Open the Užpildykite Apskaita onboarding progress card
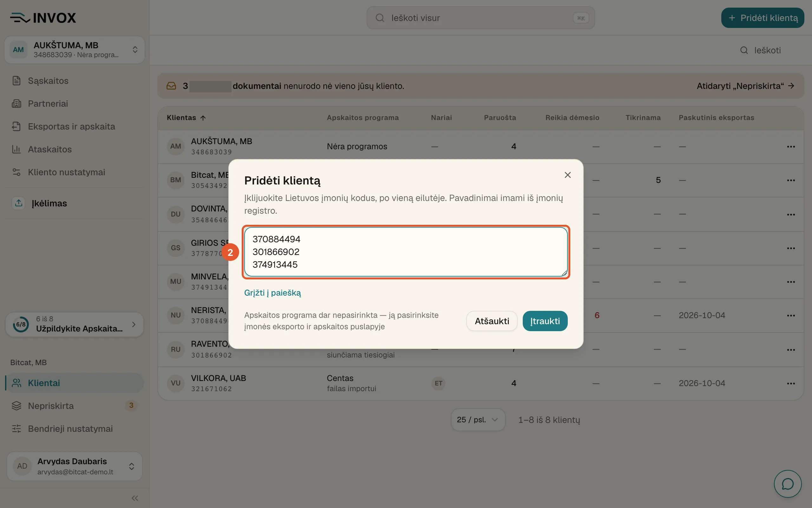Viewport: 812px width, 508px height. click(x=75, y=324)
